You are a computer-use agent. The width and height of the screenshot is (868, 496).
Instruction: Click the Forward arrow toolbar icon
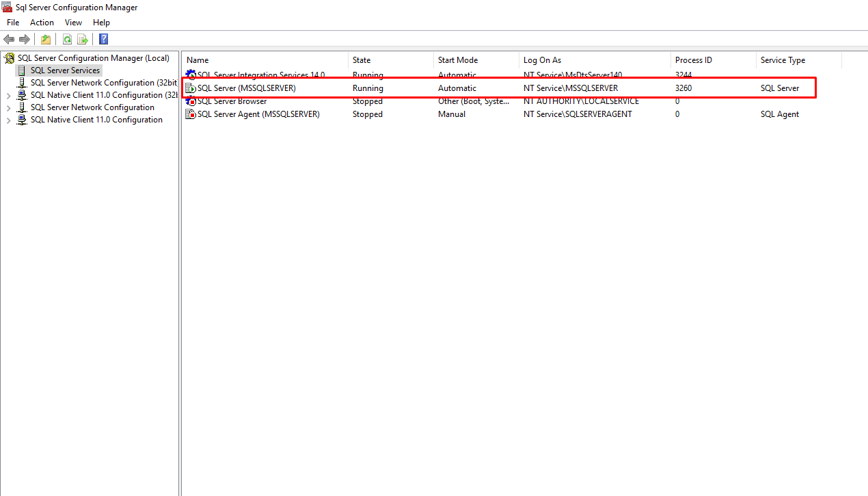coord(25,39)
